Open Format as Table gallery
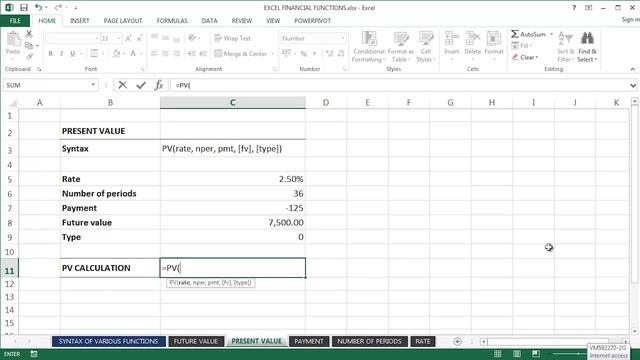Viewport: 640px width, 360px height. [400, 47]
